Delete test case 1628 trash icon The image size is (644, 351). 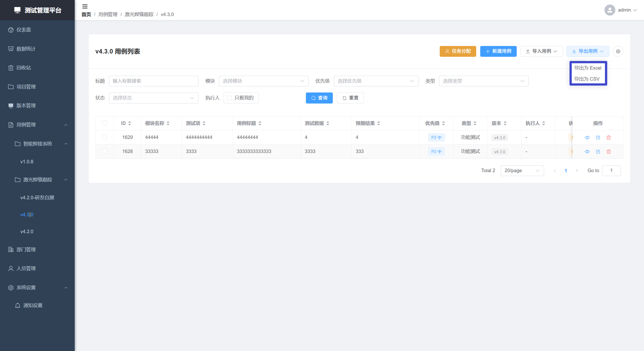tap(609, 152)
